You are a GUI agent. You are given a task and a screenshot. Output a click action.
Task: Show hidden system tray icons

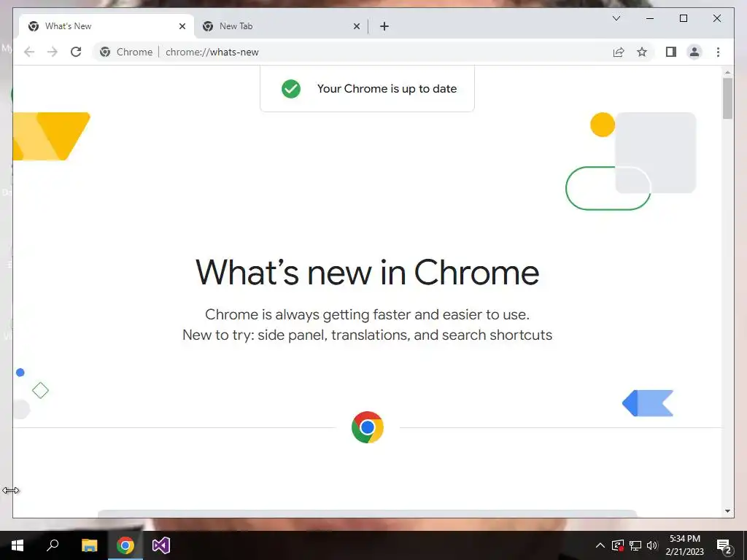pos(600,545)
